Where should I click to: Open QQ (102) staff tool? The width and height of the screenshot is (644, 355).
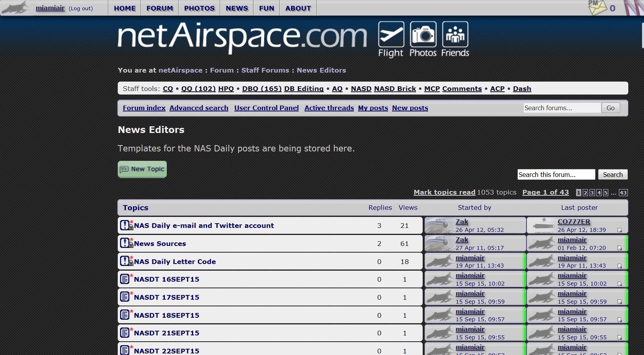pyautogui.click(x=199, y=89)
